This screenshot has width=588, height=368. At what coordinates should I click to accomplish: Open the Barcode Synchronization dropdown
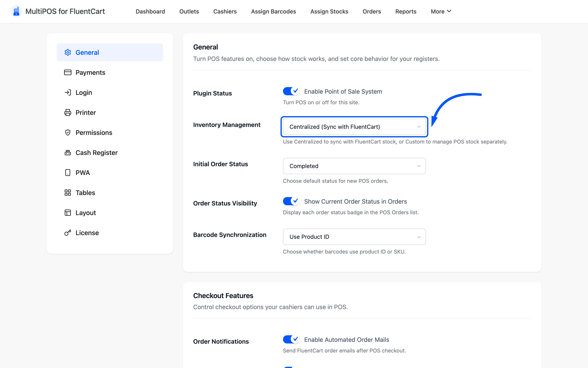(x=354, y=237)
